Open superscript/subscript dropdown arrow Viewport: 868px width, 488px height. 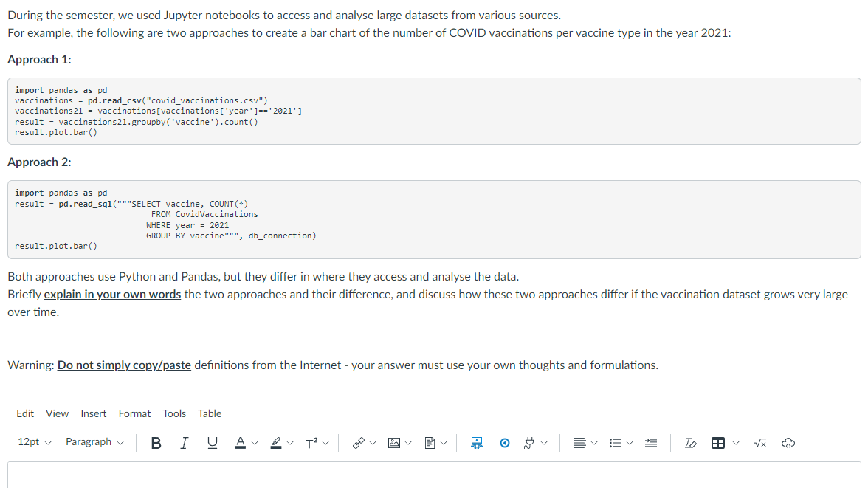[x=325, y=443]
